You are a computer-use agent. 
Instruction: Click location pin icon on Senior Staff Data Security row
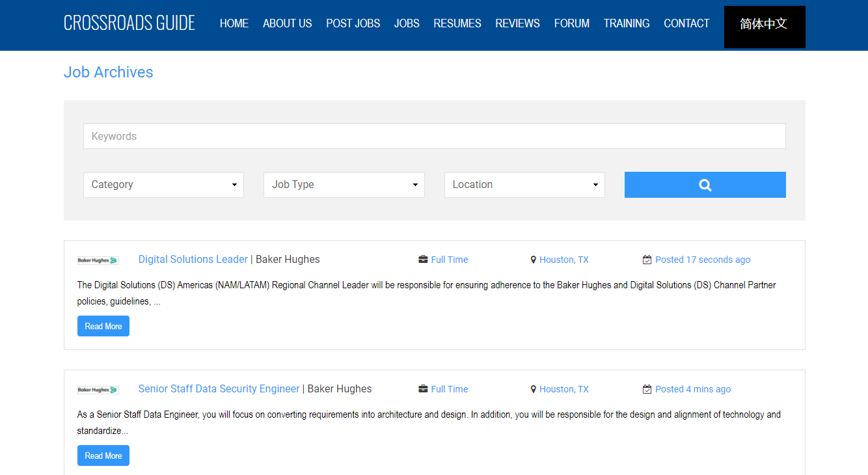(534, 389)
